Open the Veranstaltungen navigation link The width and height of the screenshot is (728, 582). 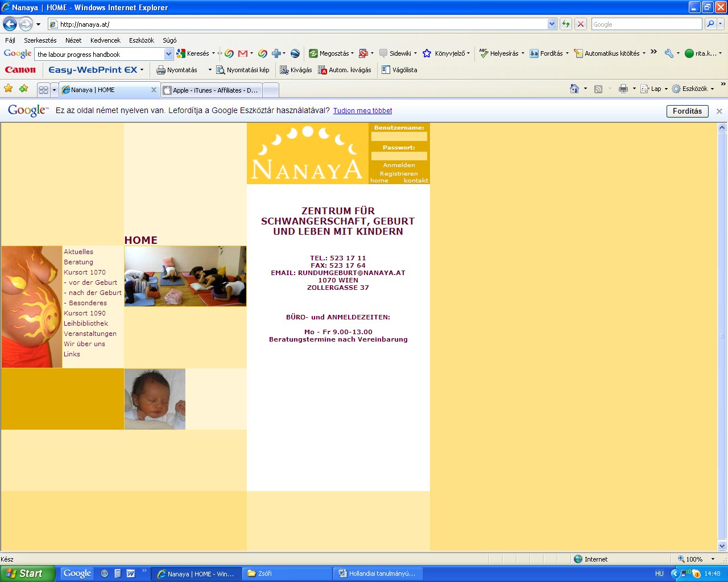tap(90, 334)
